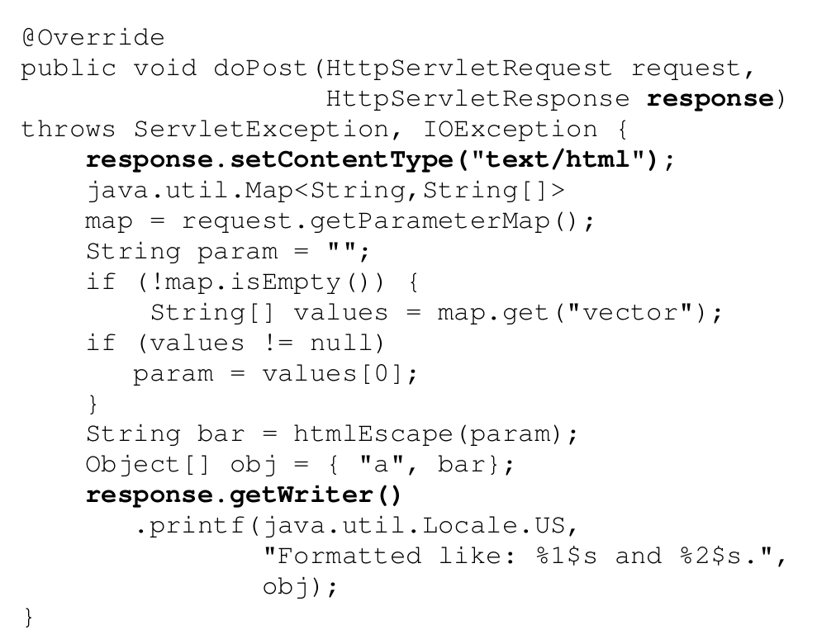Image resolution: width=836 pixels, height=644 pixels.
Task: Click the bold response parameter name
Action: [710, 99]
